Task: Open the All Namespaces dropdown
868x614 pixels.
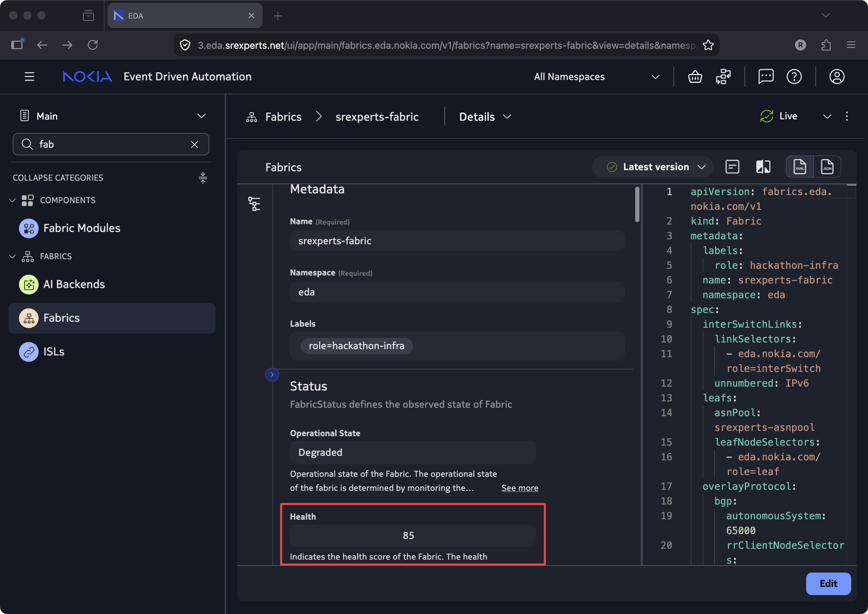Action: pyautogui.click(x=597, y=77)
